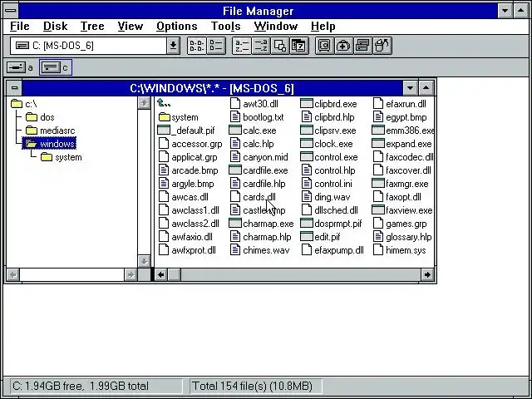
Task: Open the drive selection dropdown arrow
Action: pyautogui.click(x=173, y=46)
